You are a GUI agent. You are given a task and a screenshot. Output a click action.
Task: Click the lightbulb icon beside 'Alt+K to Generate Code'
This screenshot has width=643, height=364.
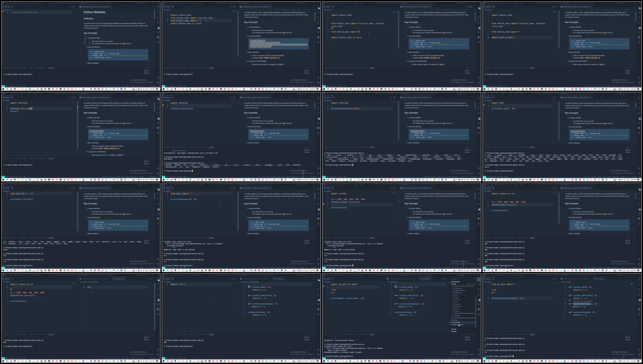pyautogui.click(x=3, y=12)
